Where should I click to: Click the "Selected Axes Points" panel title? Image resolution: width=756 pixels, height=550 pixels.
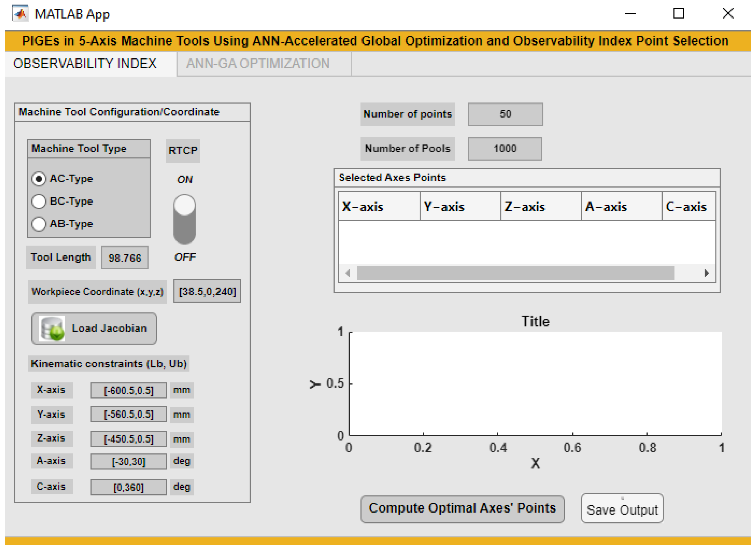pos(392,177)
